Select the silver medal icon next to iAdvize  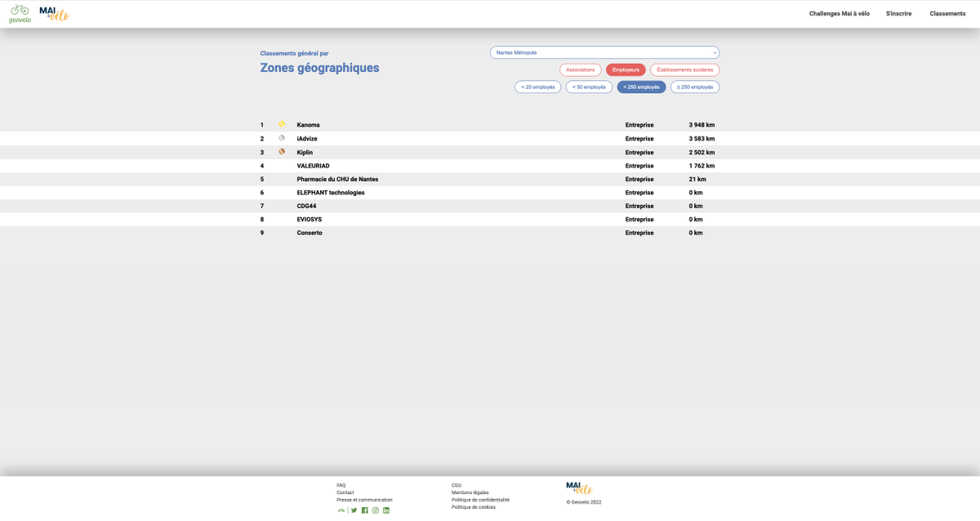pos(282,138)
